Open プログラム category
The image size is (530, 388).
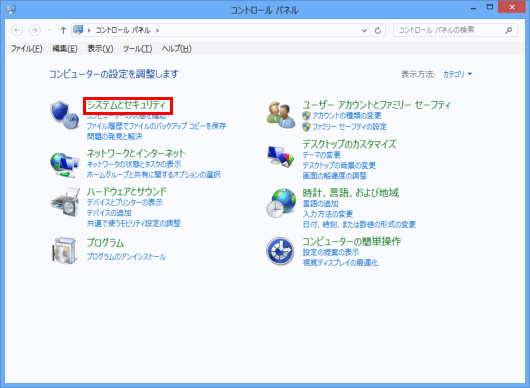click(105, 243)
